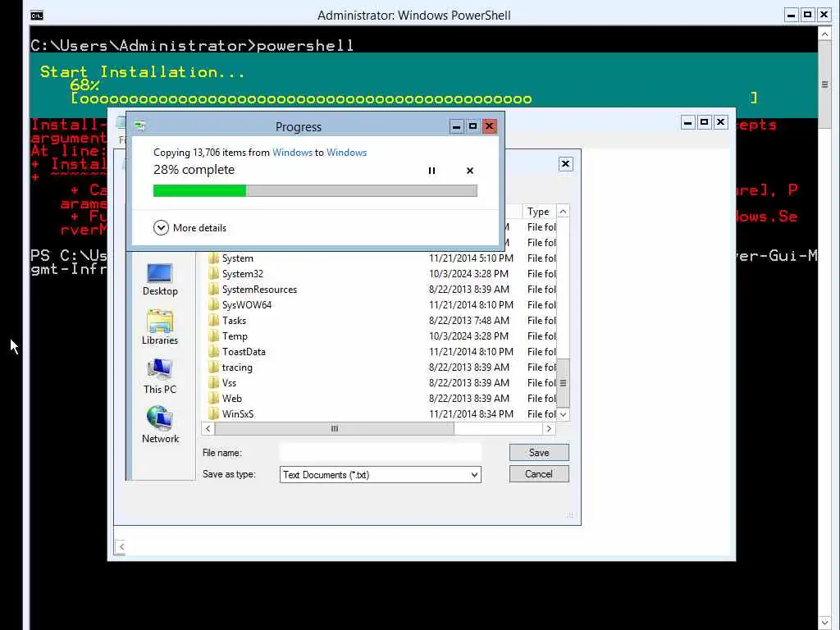Select the Web folder icon
Image resolution: width=840 pixels, height=630 pixels.
point(214,398)
